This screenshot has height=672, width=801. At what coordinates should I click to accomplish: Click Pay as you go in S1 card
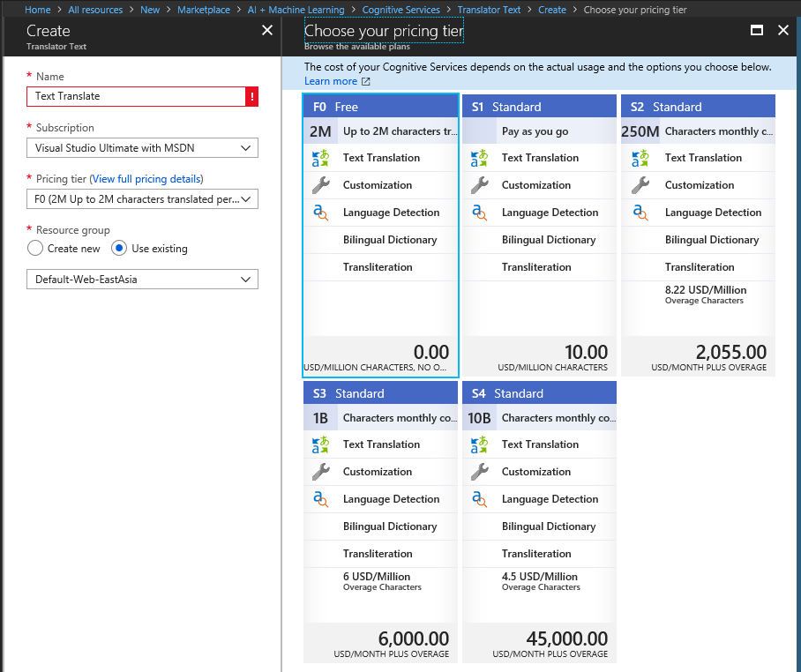point(535,131)
